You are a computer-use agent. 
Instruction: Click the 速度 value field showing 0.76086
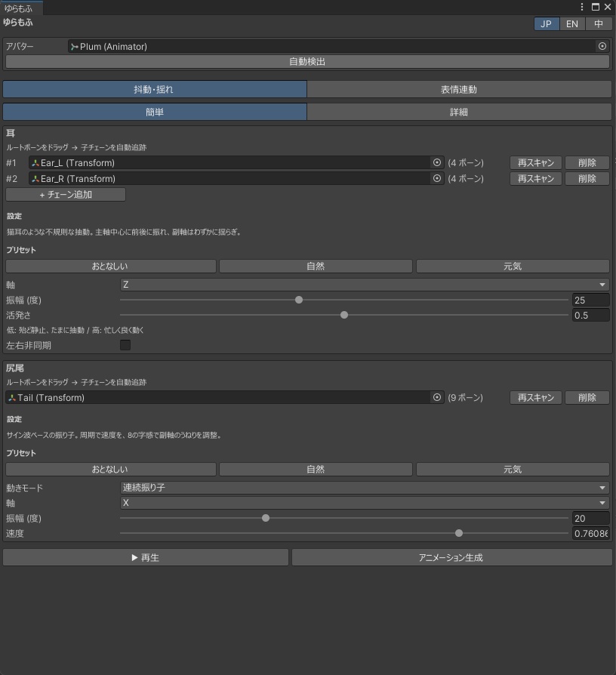tap(590, 533)
